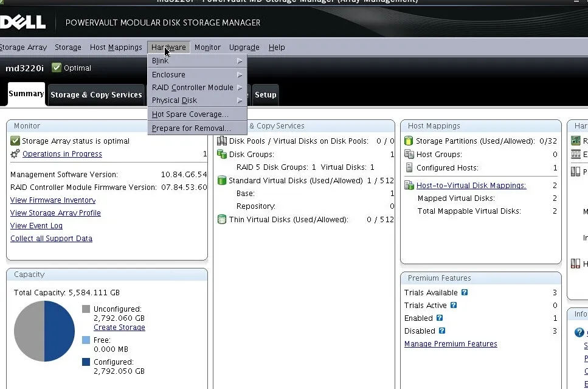Open View Event Log link

(36, 226)
